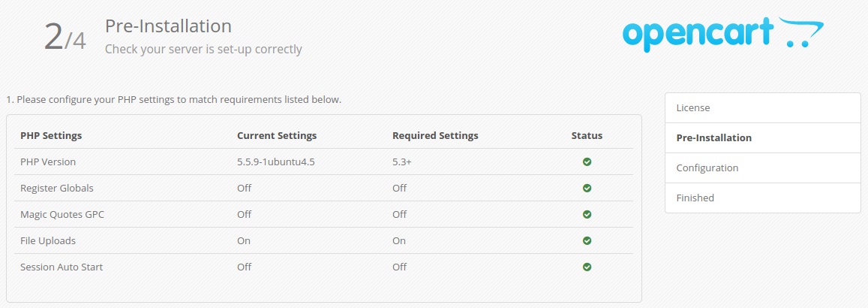The image size is (868, 308).
Task: Click the 5.5.9-1ubuntu4.5 version value
Action: coord(275,162)
